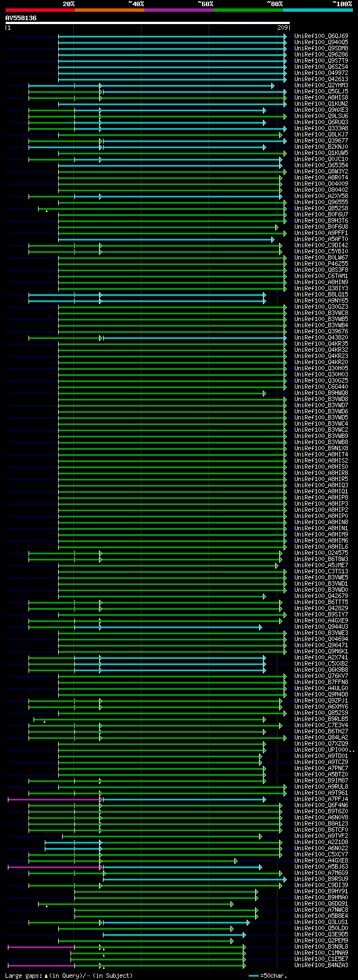Viewport: 358px width, 980px height.
Task: Open the truncated UniRef100_UPI000.. hit
Action: [324, 750]
